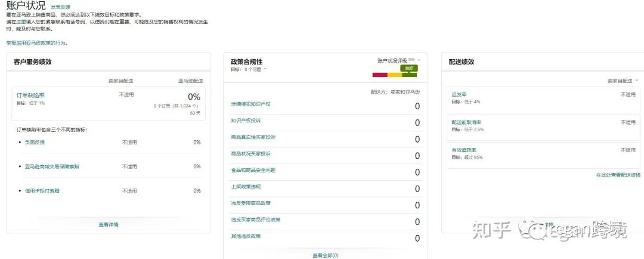Viewport: 644px width, 259px height.
Task: Click the 配送绩效 card heading
Action: point(461,61)
